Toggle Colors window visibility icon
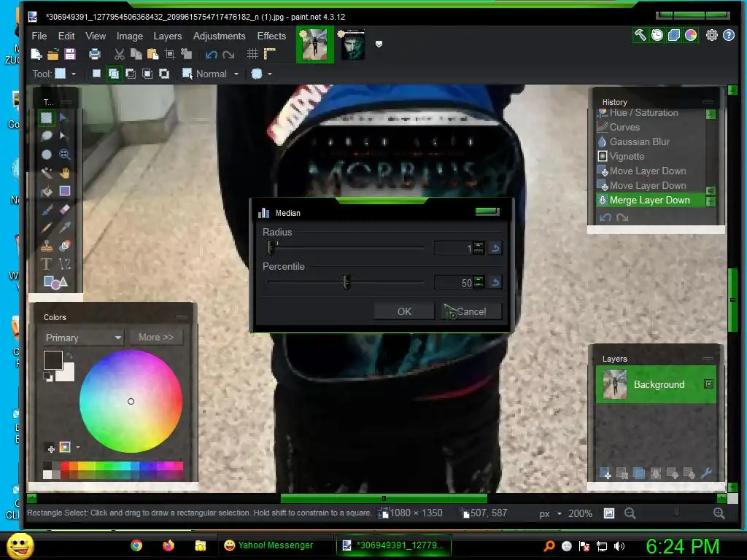The width and height of the screenshot is (747, 560). point(691,35)
